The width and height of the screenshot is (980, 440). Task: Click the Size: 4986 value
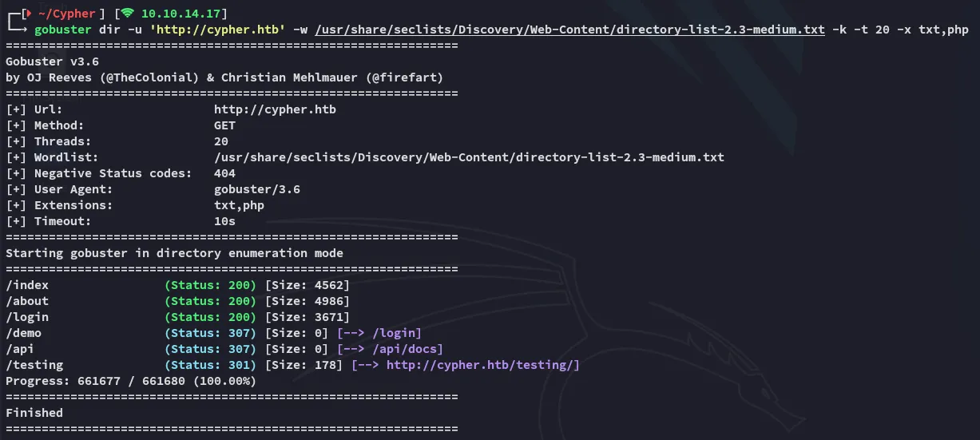coord(307,301)
